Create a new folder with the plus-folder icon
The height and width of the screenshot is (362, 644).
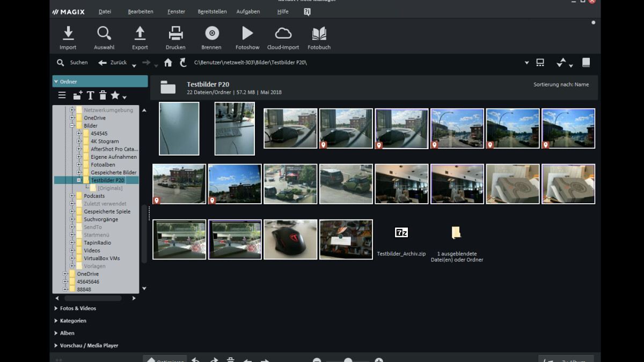pos(77,95)
